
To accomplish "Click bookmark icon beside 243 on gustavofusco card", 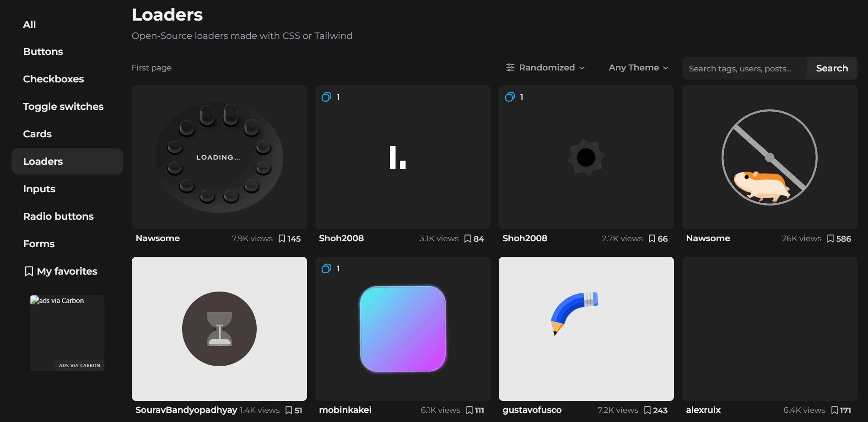I will tap(647, 410).
